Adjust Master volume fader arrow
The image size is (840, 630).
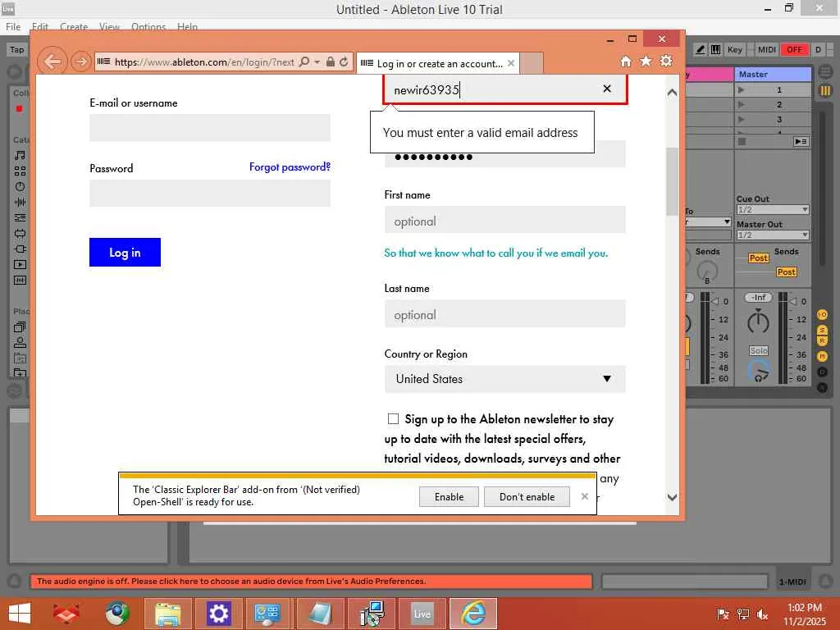[x=794, y=301]
